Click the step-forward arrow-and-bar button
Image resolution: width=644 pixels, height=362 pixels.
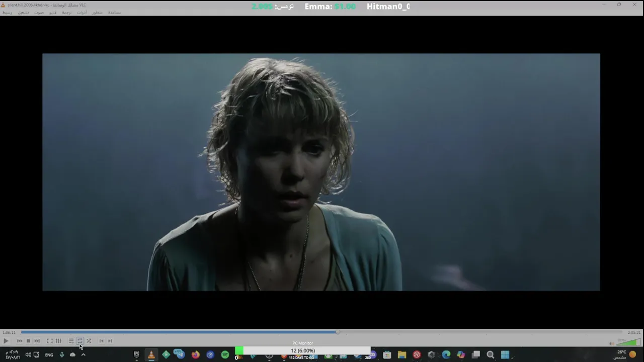[110, 341]
